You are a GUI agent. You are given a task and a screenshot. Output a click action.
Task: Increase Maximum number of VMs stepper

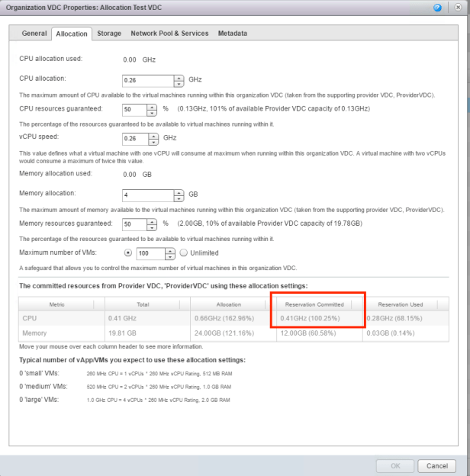tap(171, 249)
